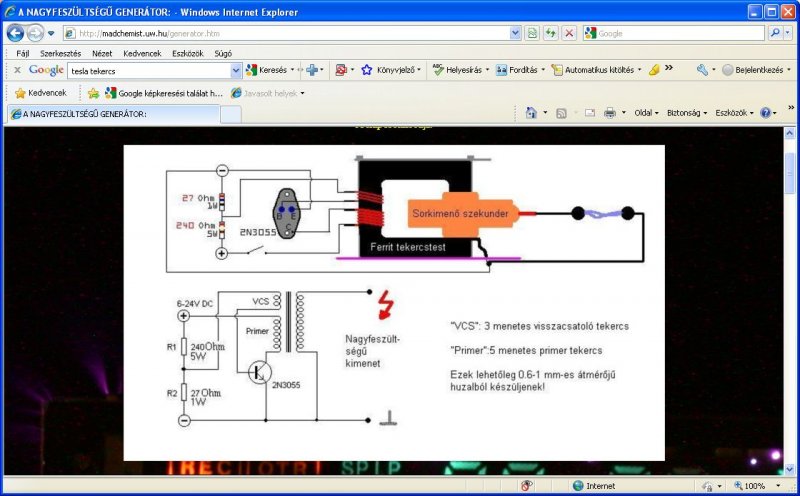Open the recent pages dropdown arrow
Screen dimensions: 800x496
51,34
